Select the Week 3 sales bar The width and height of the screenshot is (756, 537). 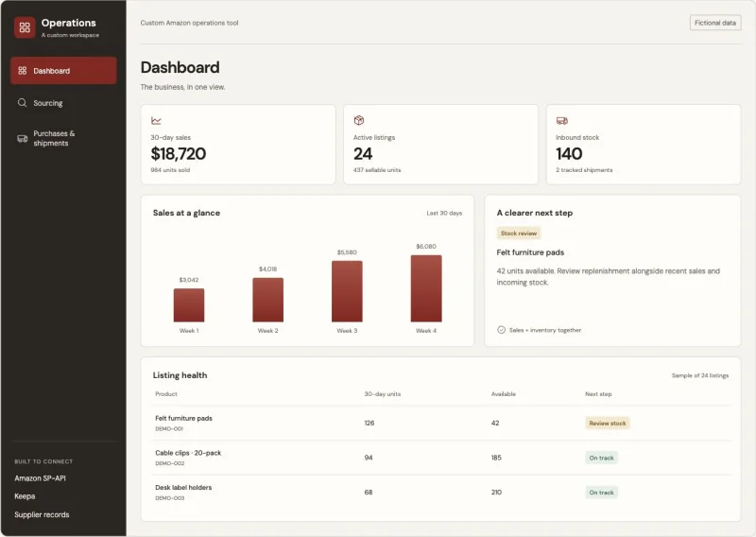tap(347, 291)
